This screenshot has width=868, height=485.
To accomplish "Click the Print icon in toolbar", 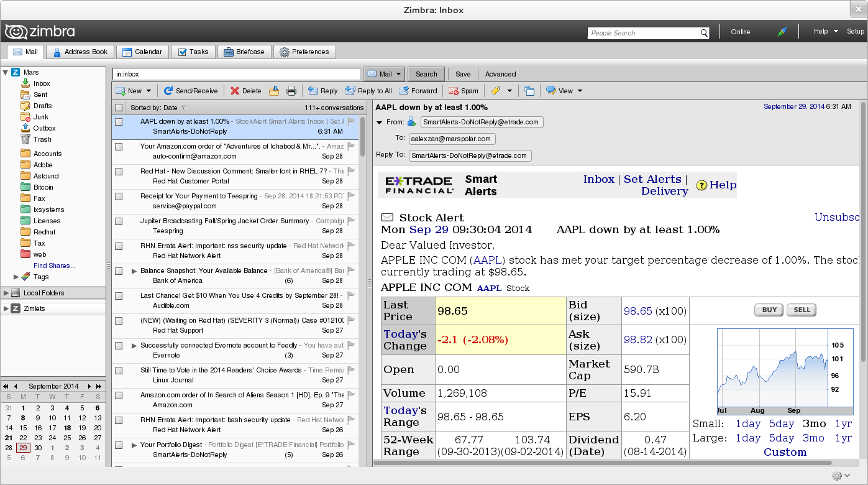I will click(x=291, y=91).
